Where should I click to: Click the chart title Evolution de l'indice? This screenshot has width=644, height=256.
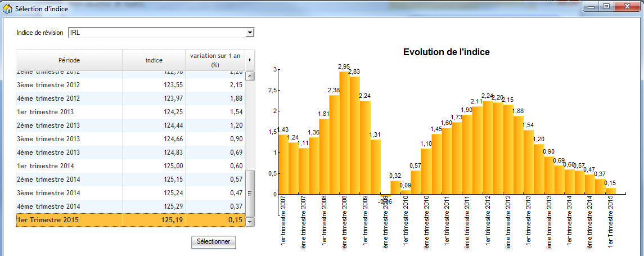coord(446,52)
